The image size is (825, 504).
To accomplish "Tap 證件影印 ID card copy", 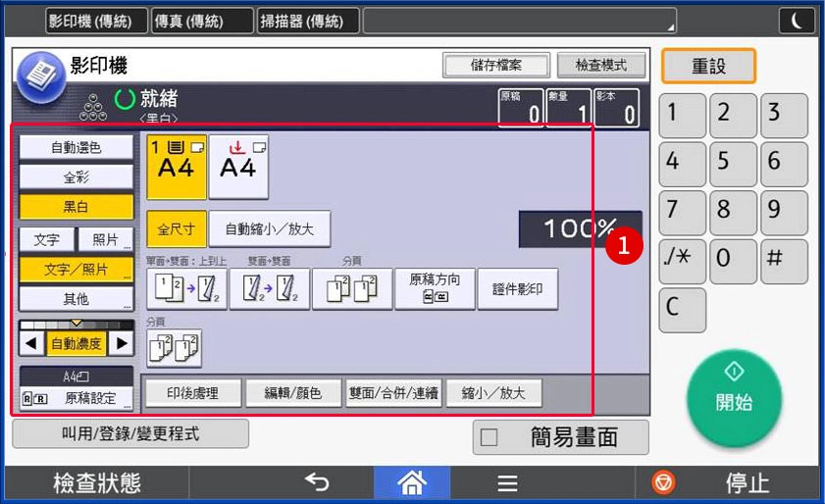I will tap(518, 289).
